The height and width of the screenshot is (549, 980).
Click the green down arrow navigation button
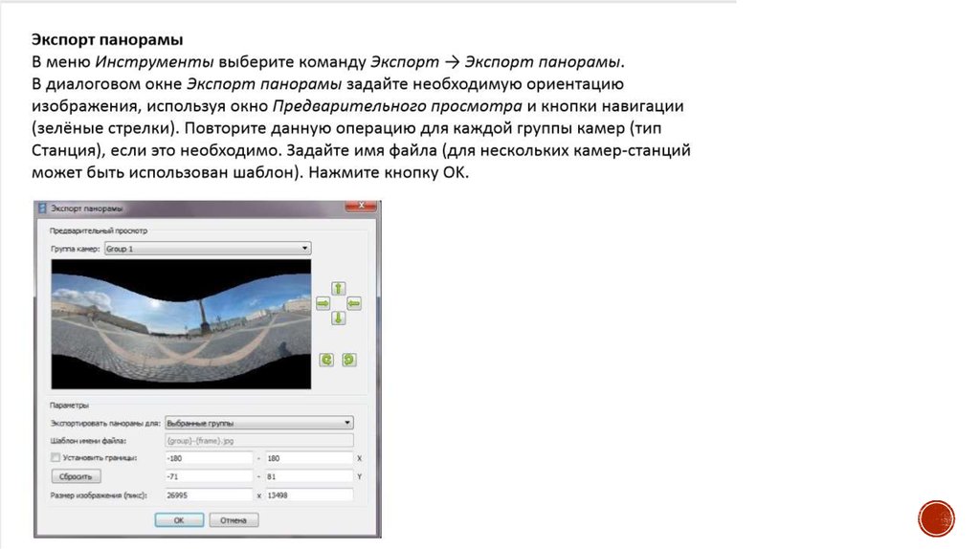(337, 318)
